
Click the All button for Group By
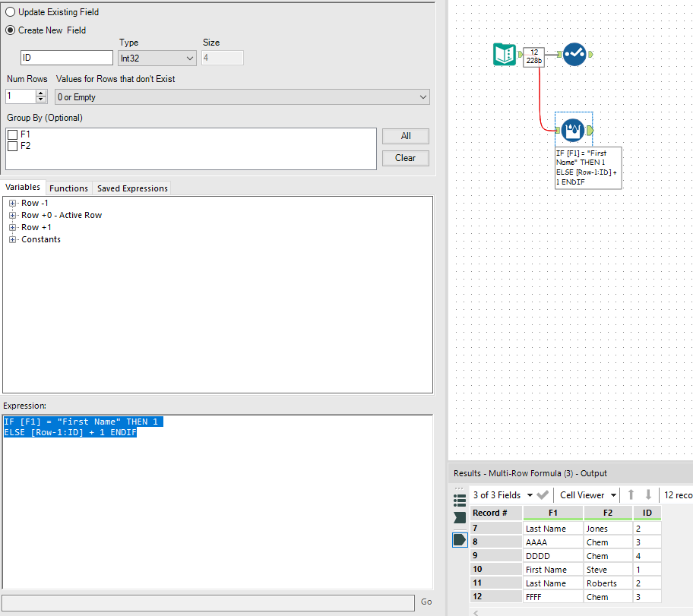(405, 136)
